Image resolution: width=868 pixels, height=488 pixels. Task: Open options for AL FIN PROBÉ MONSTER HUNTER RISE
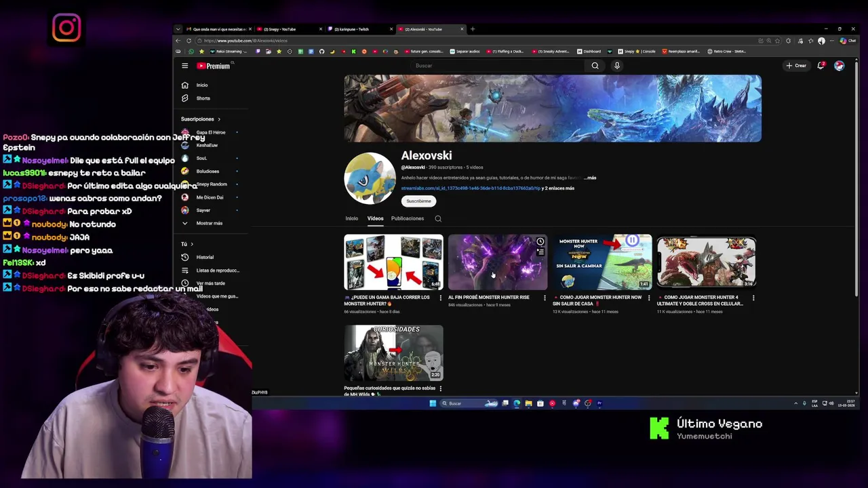pyautogui.click(x=545, y=298)
